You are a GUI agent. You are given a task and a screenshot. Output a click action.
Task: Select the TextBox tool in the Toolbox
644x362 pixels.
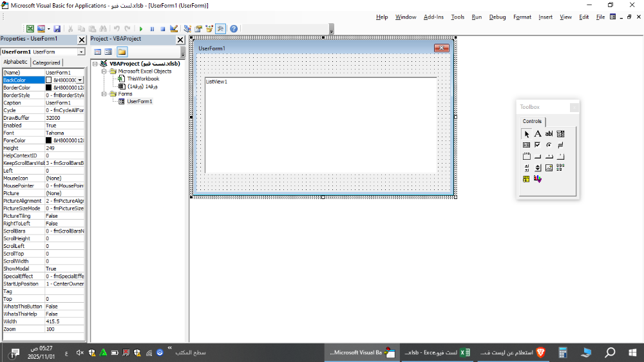[x=549, y=134]
